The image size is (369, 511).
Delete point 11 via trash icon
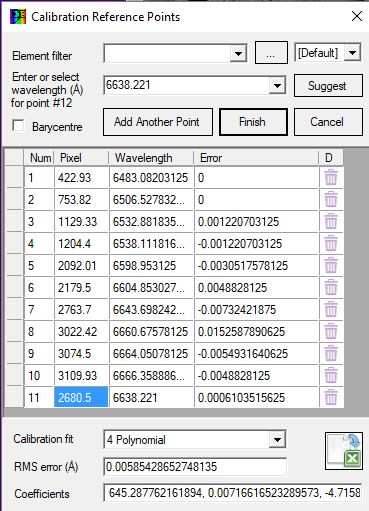(x=331, y=397)
